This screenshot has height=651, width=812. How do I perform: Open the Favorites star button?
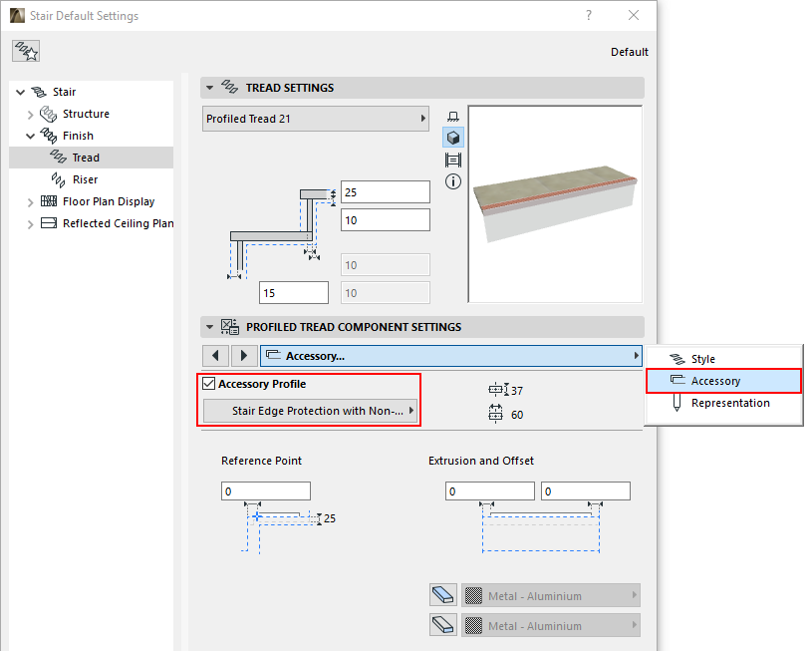point(26,51)
